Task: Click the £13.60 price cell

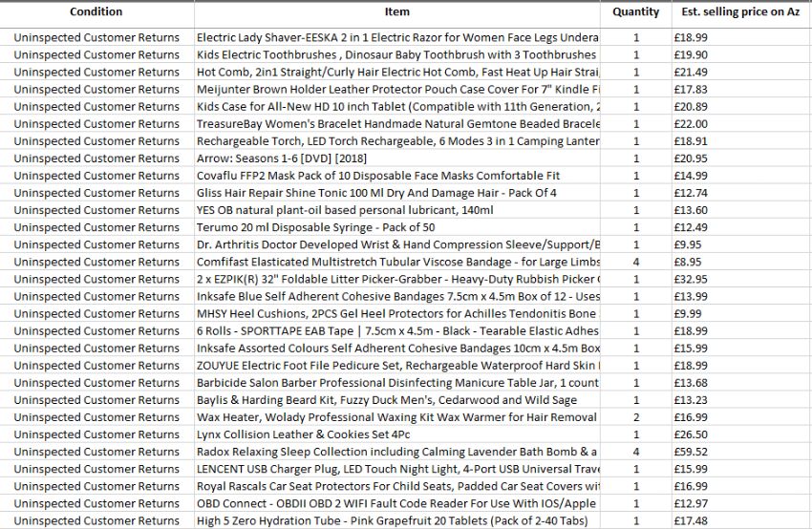Action: tap(741, 210)
